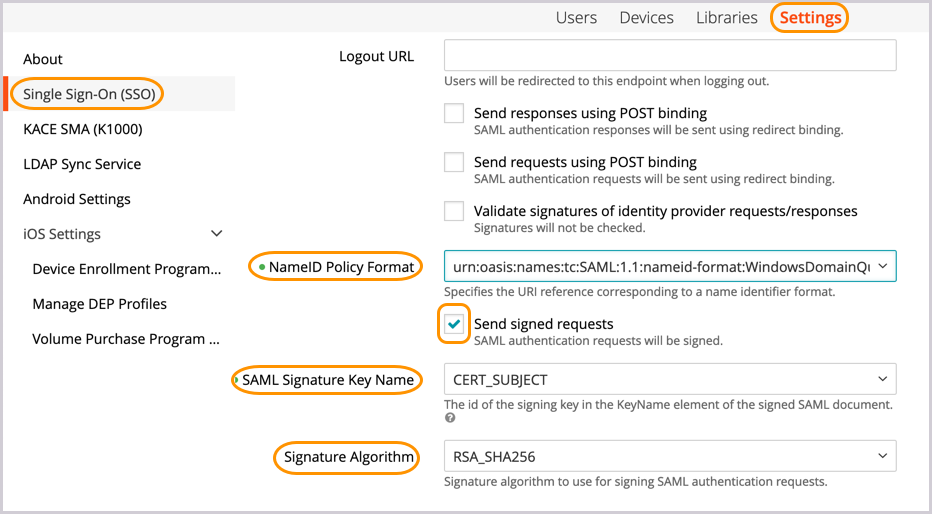Open the Devices tab
932x514 pixels.
646,18
